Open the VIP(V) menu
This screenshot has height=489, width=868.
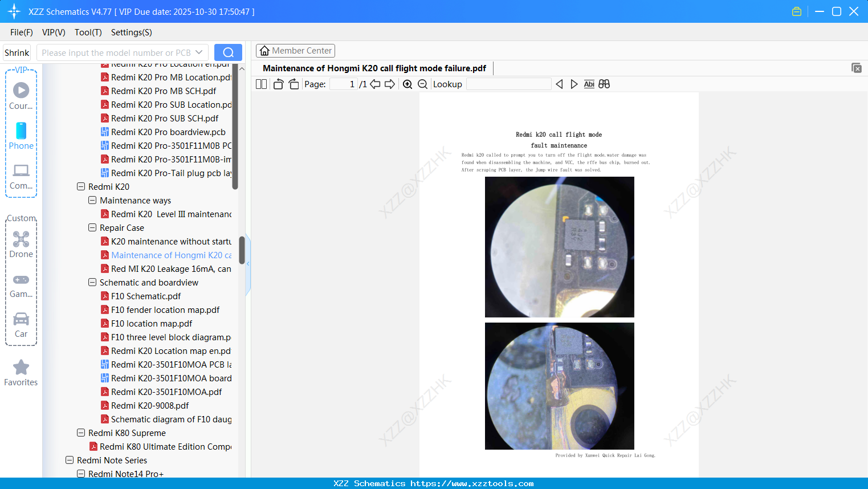pyautogui.click(x=54, y=32)
